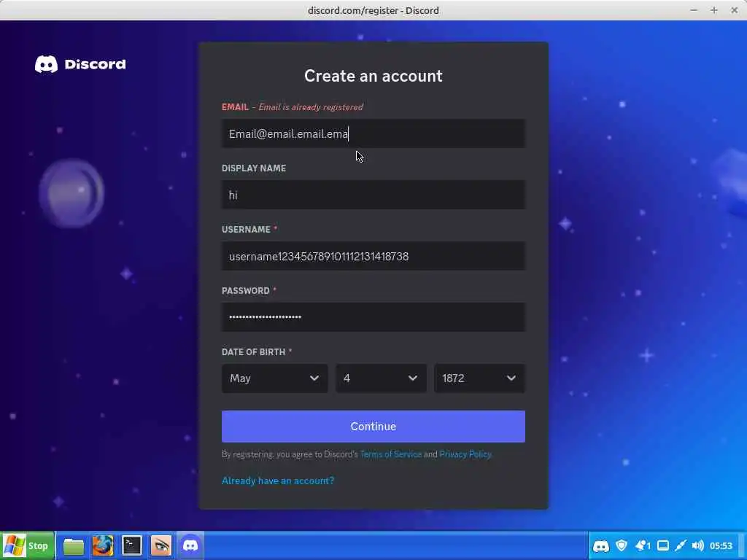Click the Display Name field containing hi
The height and width of the screenshot is (560, 747).
point(373,195)
